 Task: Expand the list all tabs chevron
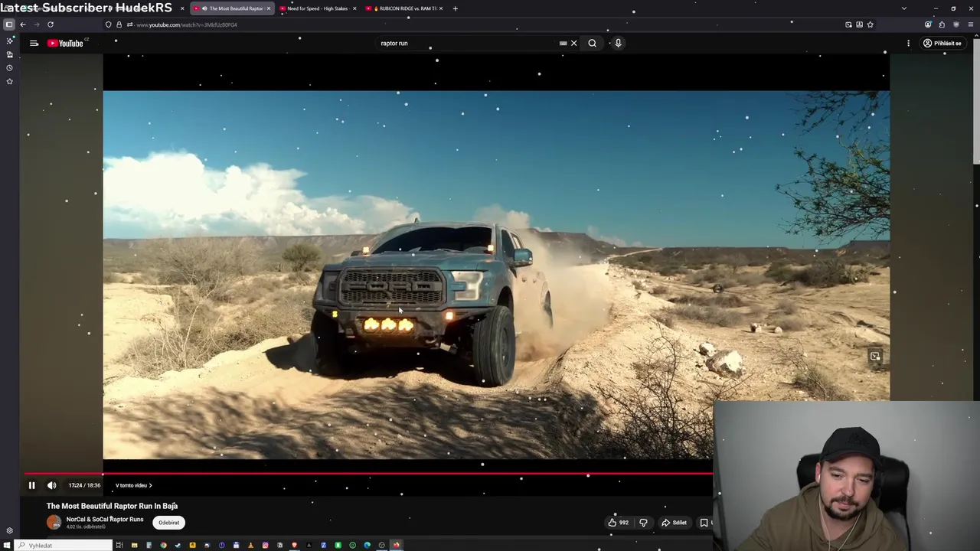pyautogui.click(x=904, y=8)
